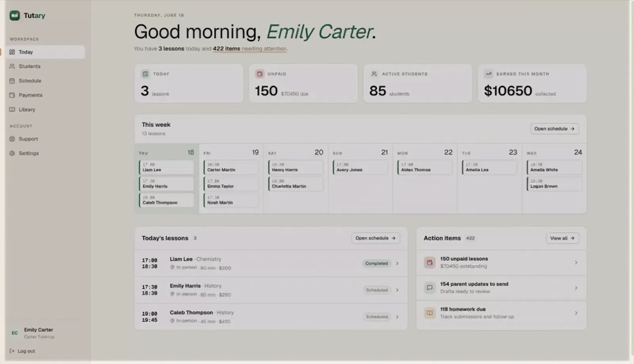The image size is (634, 364).
Task: Click the Students people icon in sidebar
Action: pos(12,66)
